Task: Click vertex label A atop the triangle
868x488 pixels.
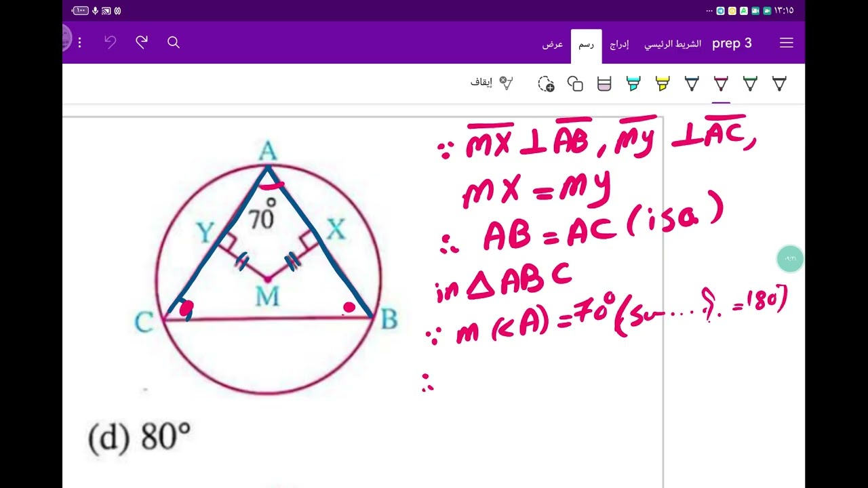Action: (268, 152)
